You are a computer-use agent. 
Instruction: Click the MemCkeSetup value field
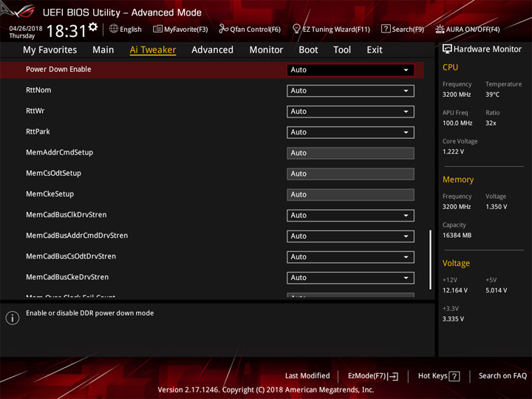pos(350,195)
